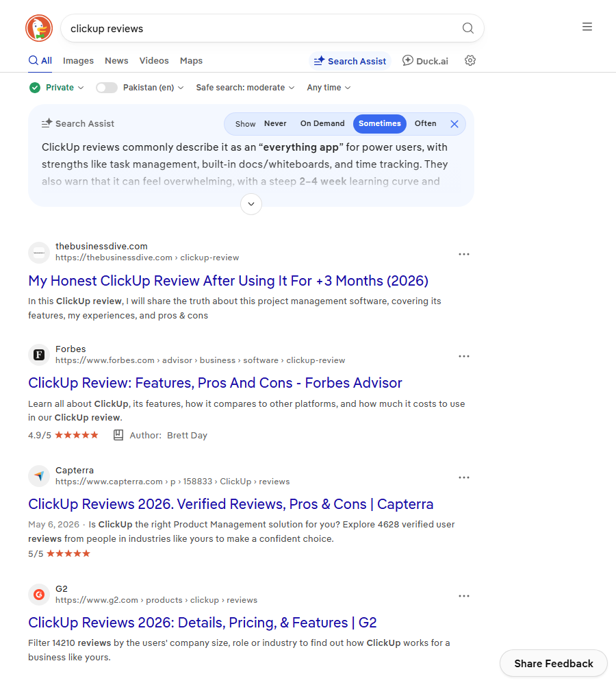Click the Search Assist sparkle icon in panel header
The image size is (616, 685).
pyautogui.click(x=47, y=123)
